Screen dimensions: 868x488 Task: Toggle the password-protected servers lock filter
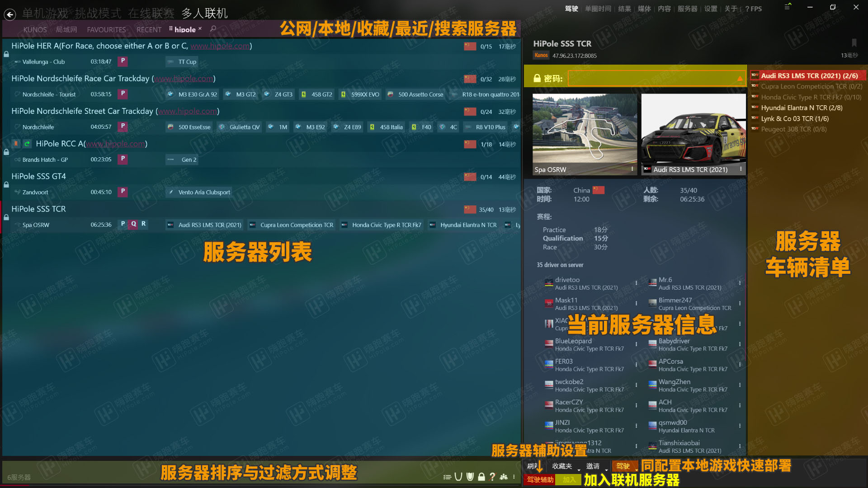tap(481, 477)
